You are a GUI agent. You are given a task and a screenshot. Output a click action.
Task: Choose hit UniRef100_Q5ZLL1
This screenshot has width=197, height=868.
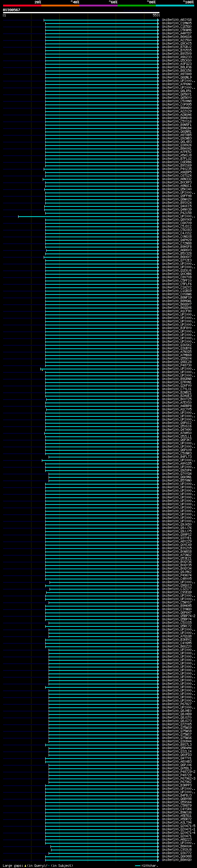177,437
